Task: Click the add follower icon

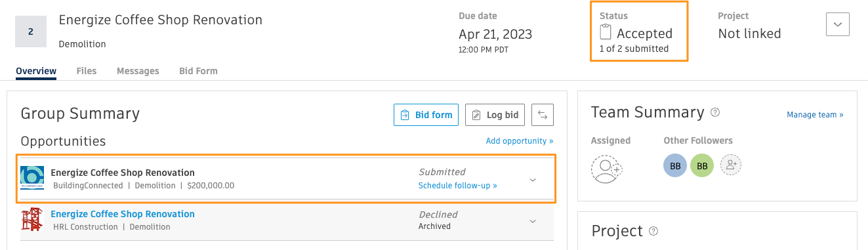Action: tap(731, 165)
